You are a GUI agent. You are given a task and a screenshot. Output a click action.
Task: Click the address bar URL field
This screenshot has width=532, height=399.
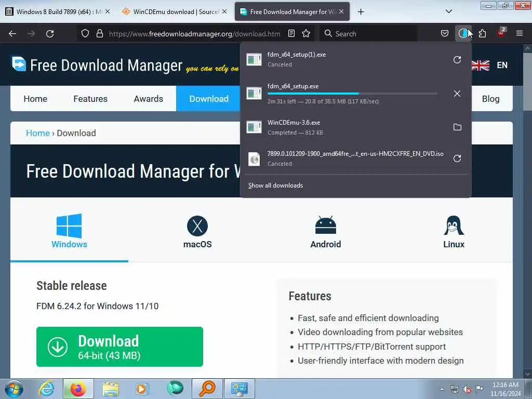click(194, 34)
